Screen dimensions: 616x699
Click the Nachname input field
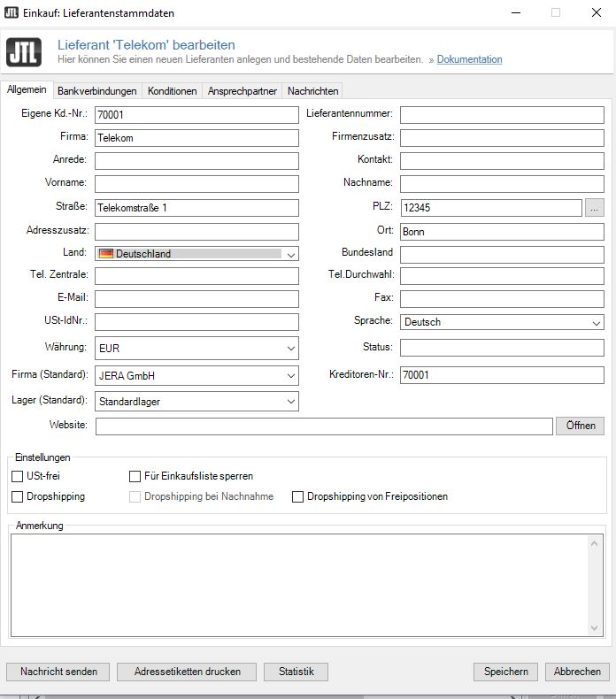point(502,184)
